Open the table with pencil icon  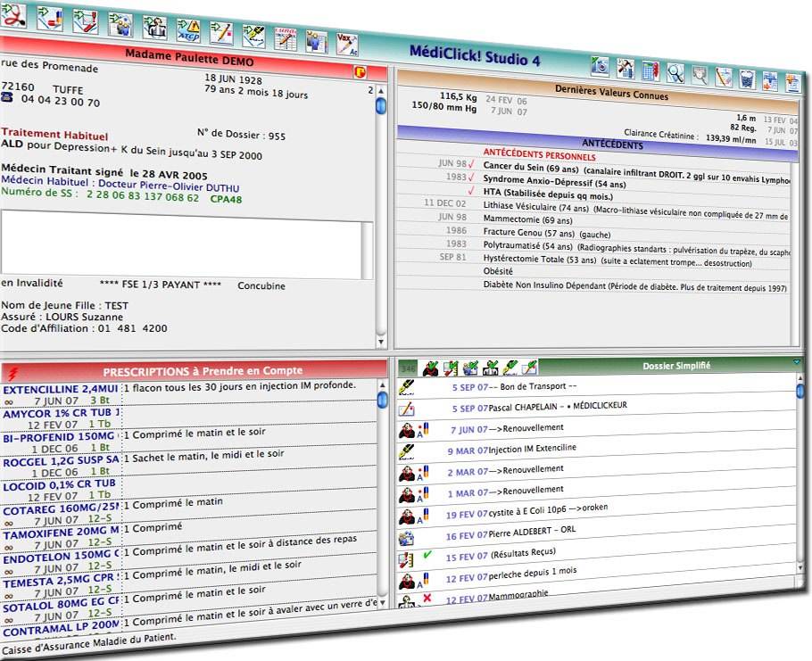[x=286, y=39]
